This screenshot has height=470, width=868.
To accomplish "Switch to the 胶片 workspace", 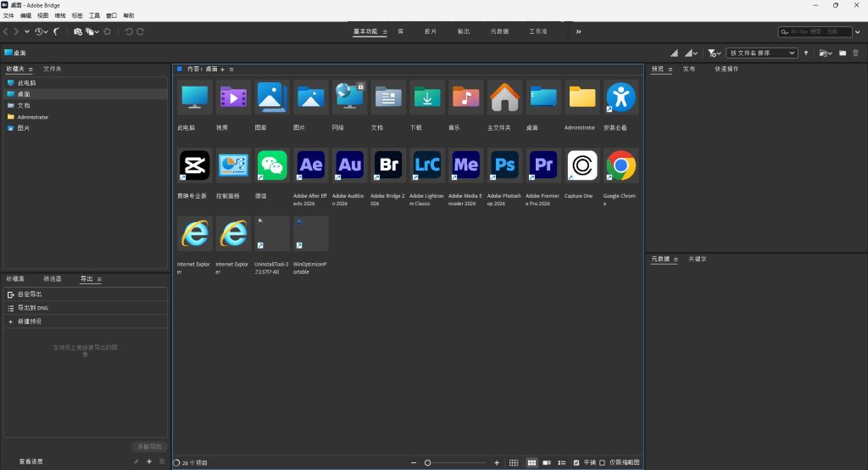I will coord(430,31).
